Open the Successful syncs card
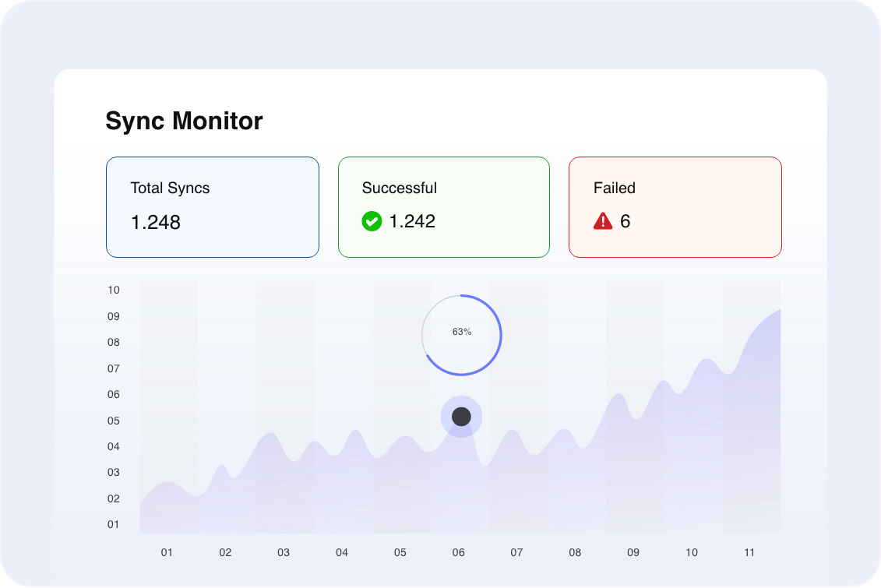Viewport: 881px width, 588px height. coord(443,207)
